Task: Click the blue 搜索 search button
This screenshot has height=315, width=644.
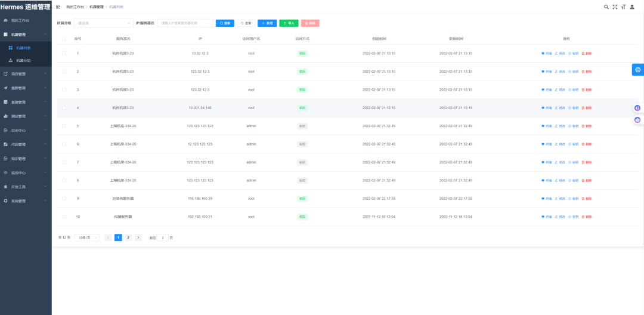Action: pyautogui.click(x=225, y=23)
